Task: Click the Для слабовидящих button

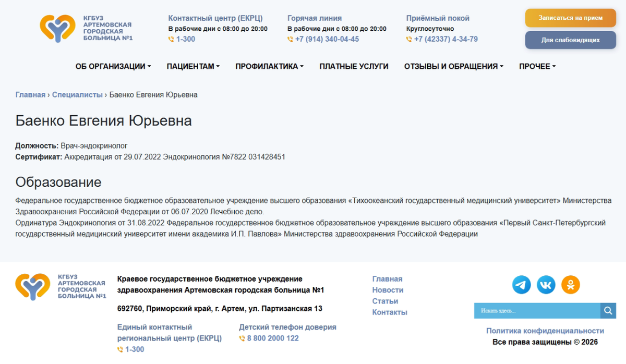Action: coord(570,40)
